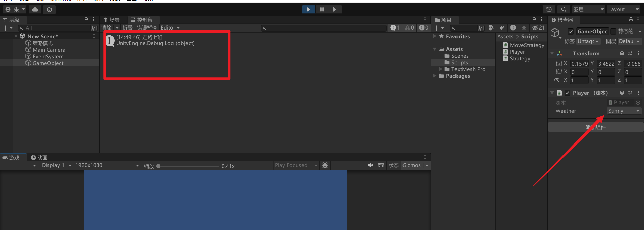
Task: Open the Display 1 dropdown
Action: [56, 165]
